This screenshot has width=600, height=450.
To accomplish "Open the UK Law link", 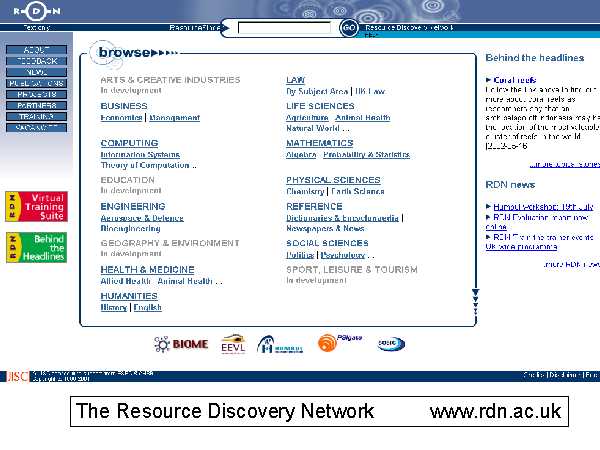I will click(370, 91).
